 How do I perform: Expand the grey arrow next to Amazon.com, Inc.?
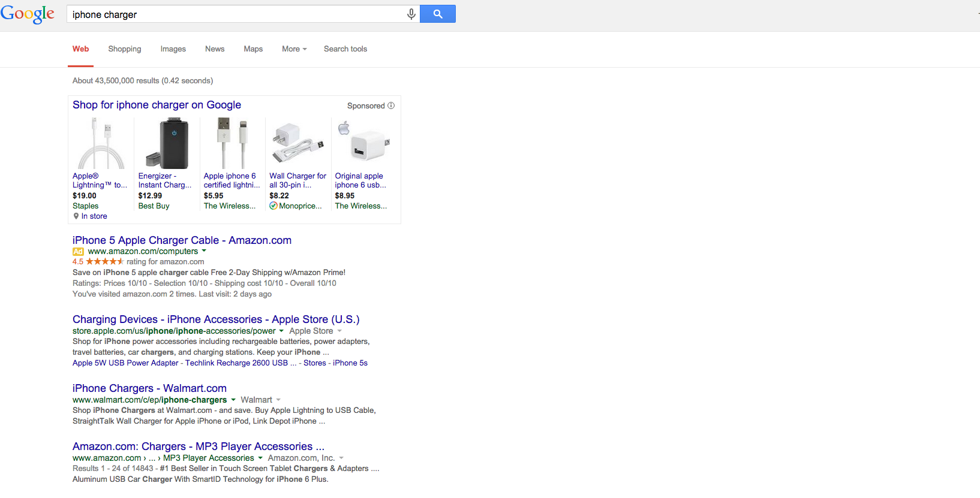coord(341,458)
